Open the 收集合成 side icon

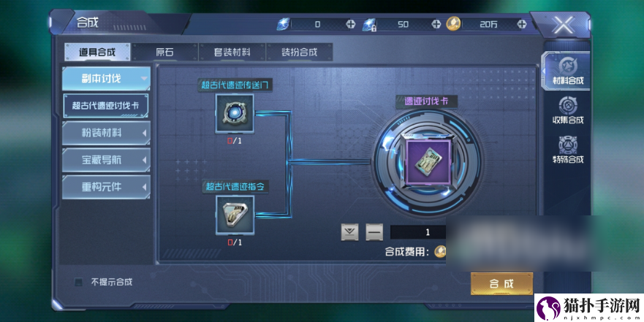[567, 110]
